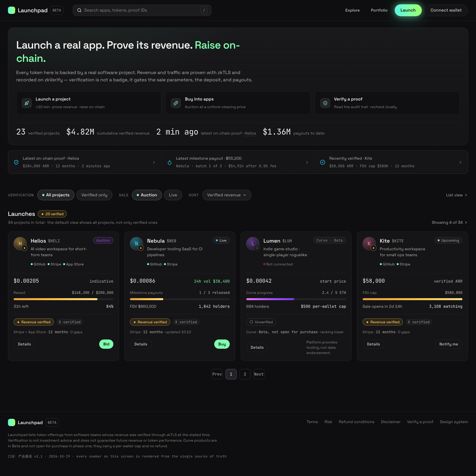This screenshot has height=476, width=476.
Task: Open the Verified revenue sort dropdown
Action: [227, 195]
